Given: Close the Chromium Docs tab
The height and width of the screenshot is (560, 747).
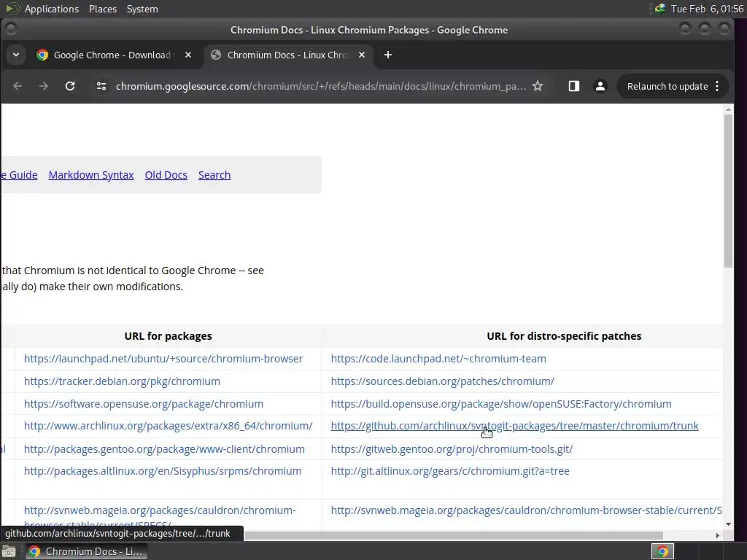Looking at the screenshot, I should point(362,55).
